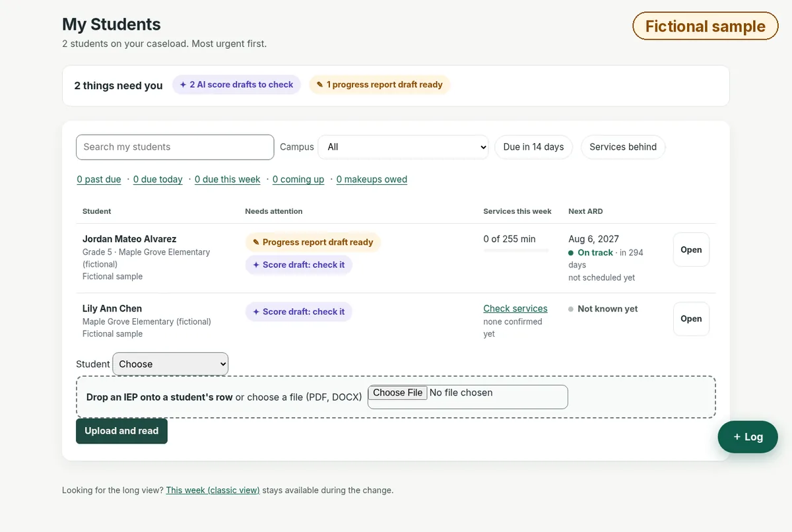Viewport: 792px width, 532px height.
Task: Click the not scheduled yet text
Action: click(601, 278)
